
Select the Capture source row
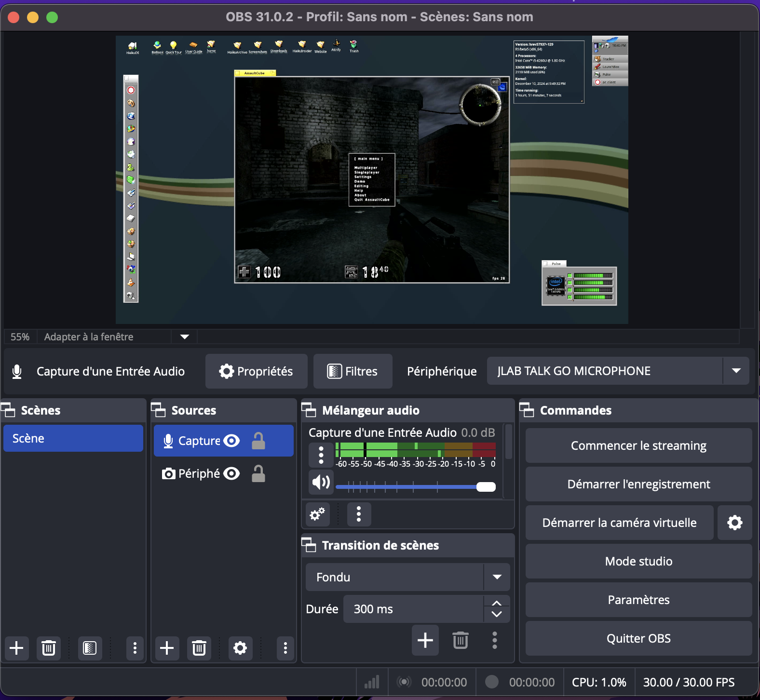pos(224,441)
